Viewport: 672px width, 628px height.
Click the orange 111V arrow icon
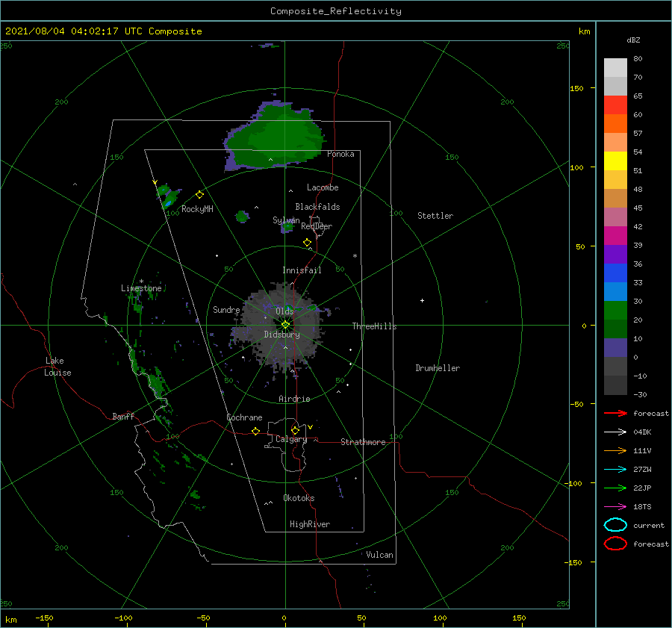tap(615, 450)
